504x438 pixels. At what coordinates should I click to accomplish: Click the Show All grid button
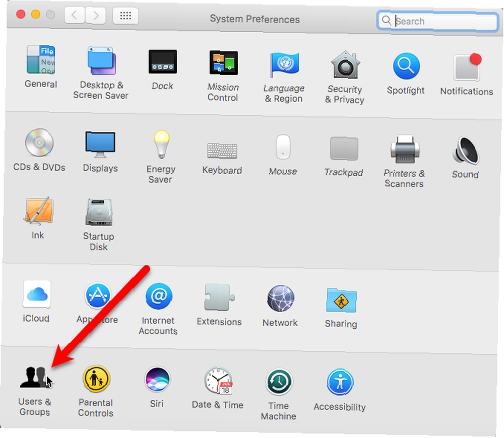pyautogui.click(x=125, y=16)
